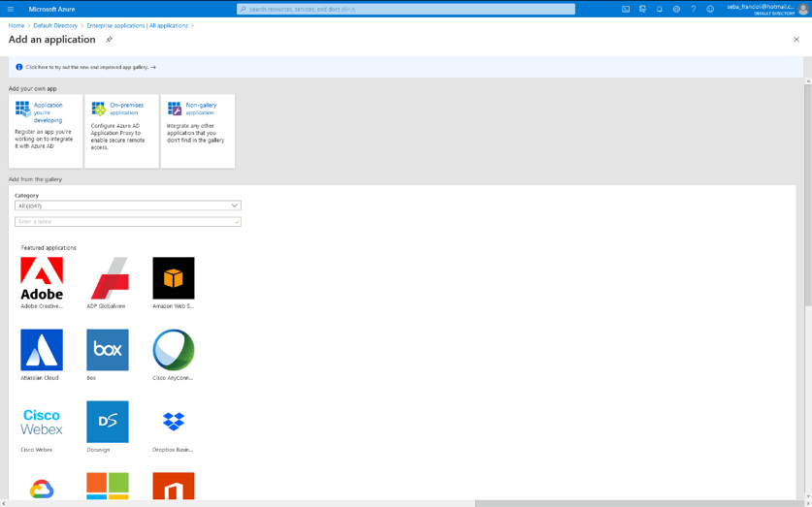Open portal settings gear
Screen dimensions: 812x507
click(x=676, y=10)
